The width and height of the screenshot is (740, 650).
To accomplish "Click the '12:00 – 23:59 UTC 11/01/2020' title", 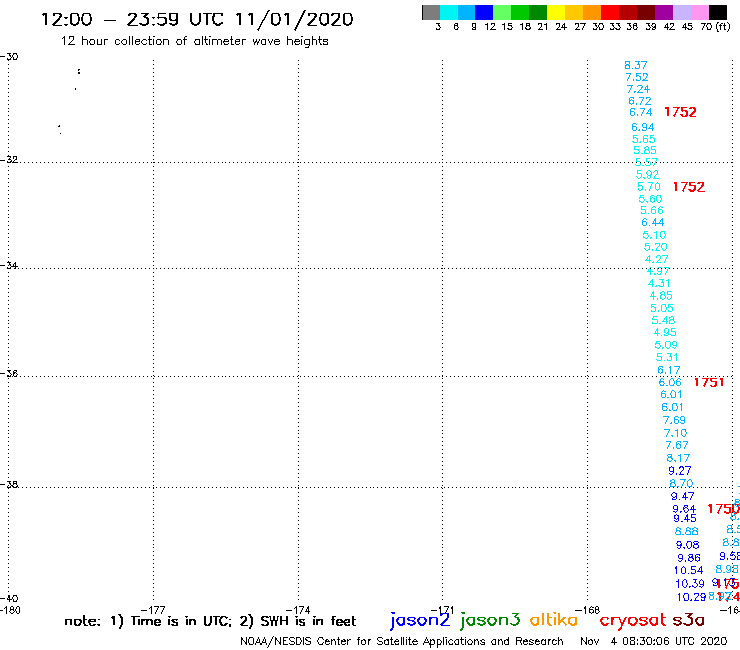I will click(197, 20).
